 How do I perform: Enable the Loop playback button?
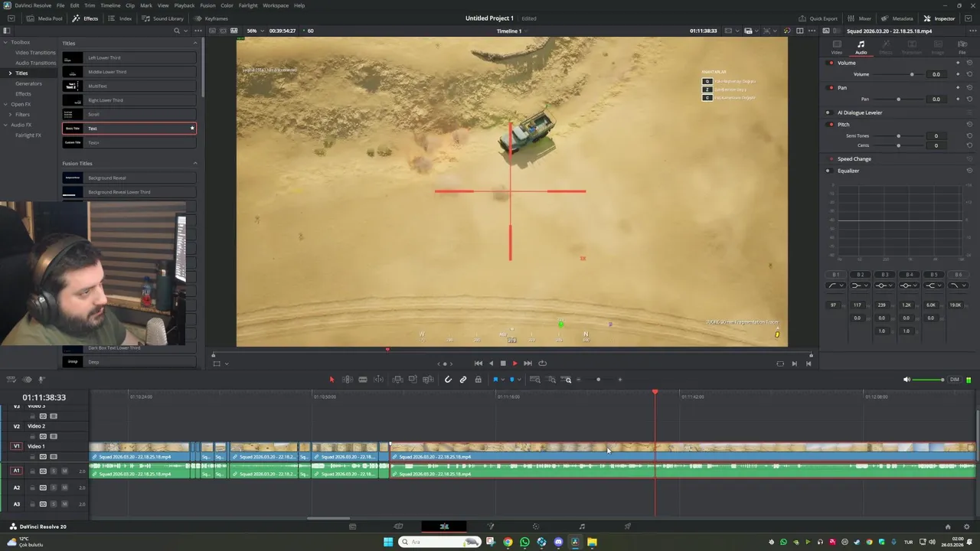(542, 364)
